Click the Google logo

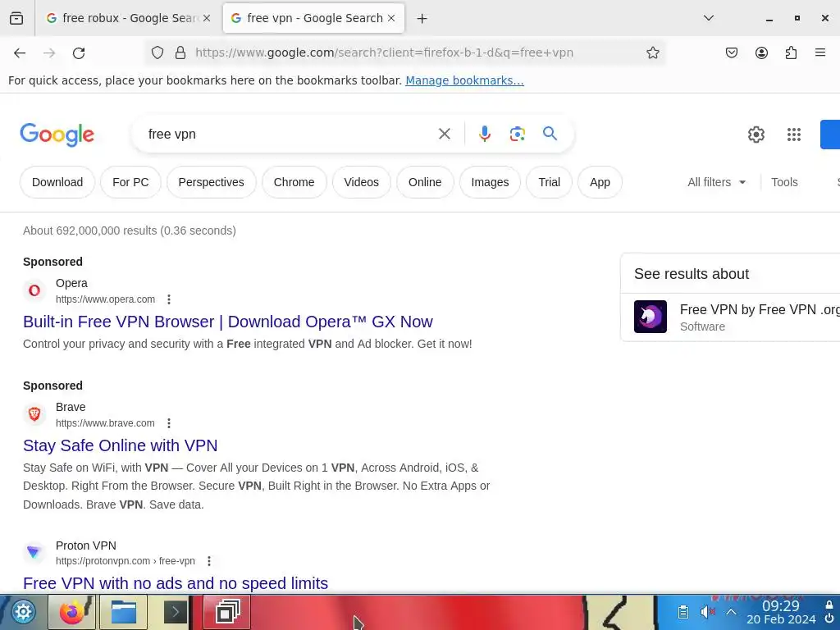click(57, 135)
